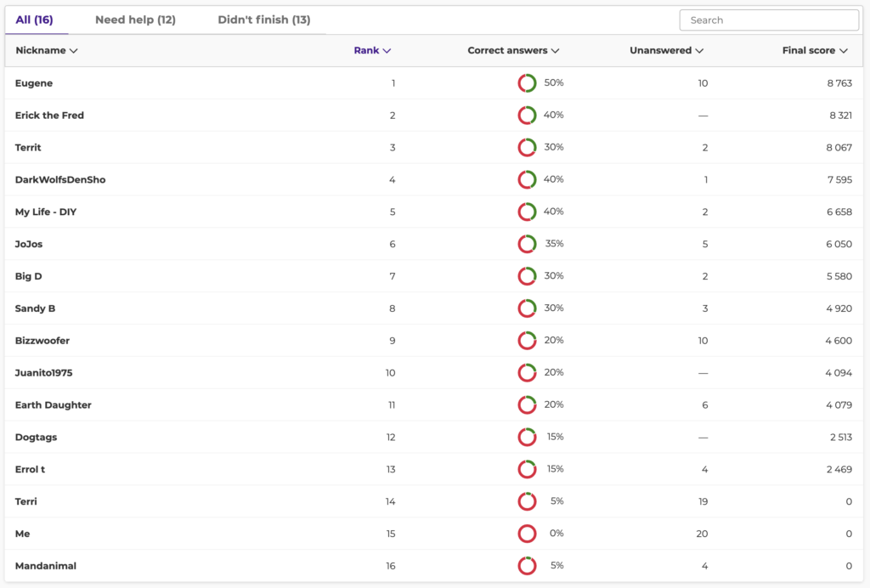Click the donut chart in JoJos row
Screen dimensions: 870x588
point(527,244)
